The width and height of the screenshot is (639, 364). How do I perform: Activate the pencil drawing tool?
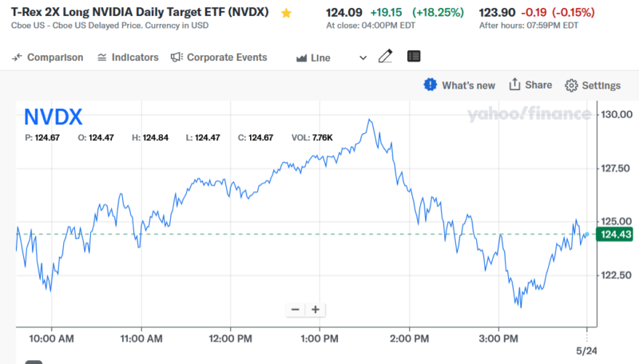(386, 57)
